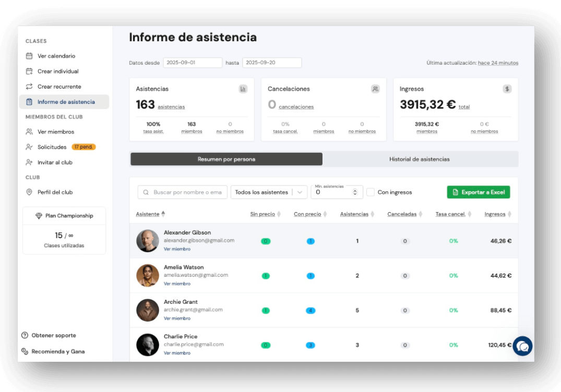
Task: Enable the Con ingresos checkbox
Action: [371, 192]
